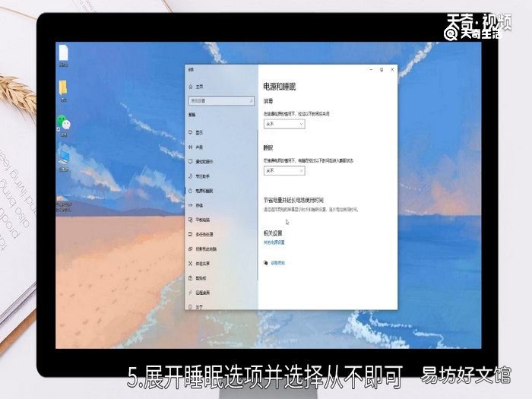Expand the 屏幕 screen turn-off time dropdown
The width and height of the screenshot is (532, 399).
[284, 124]
